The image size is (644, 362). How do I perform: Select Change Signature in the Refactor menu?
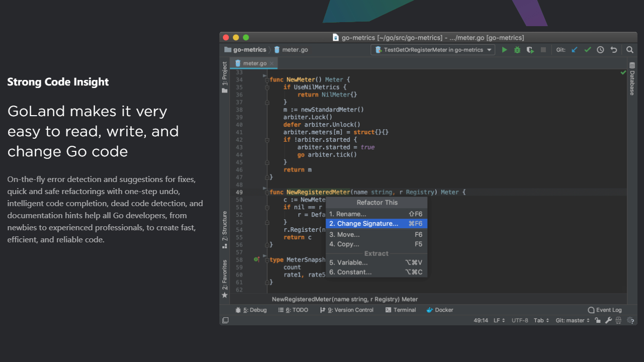[376, 224]
